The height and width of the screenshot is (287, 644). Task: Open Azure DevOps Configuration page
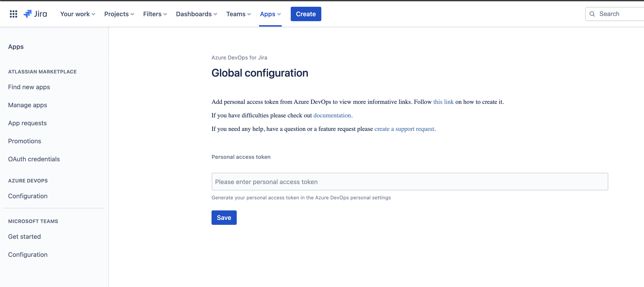[x=28, y=196]
